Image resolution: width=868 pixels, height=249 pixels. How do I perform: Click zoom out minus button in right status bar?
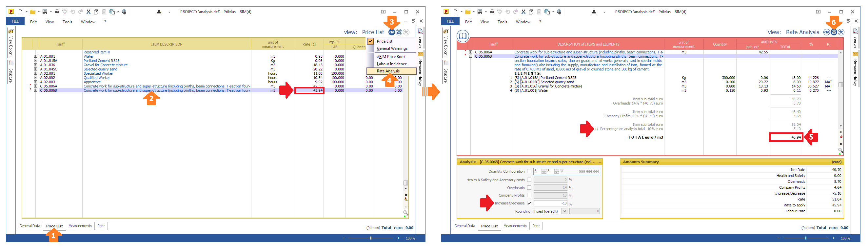(779, 238)
